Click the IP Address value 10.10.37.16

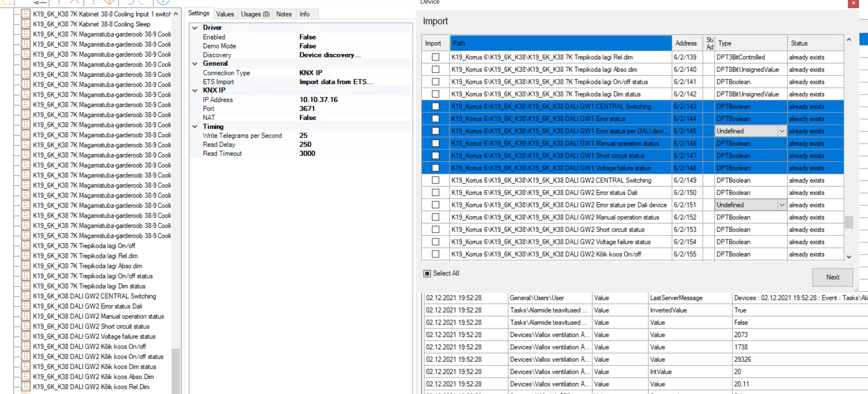click(318, 100)
